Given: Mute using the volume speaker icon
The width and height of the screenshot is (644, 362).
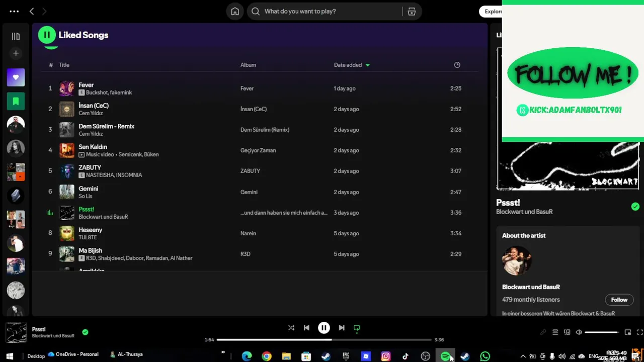Looking at the screenshot, I should pos(579,332).
